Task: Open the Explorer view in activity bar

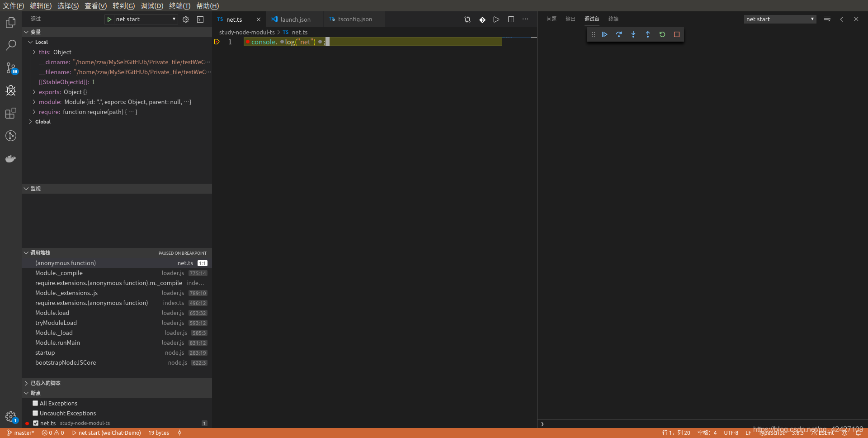Action: click(x=11, y=23)
